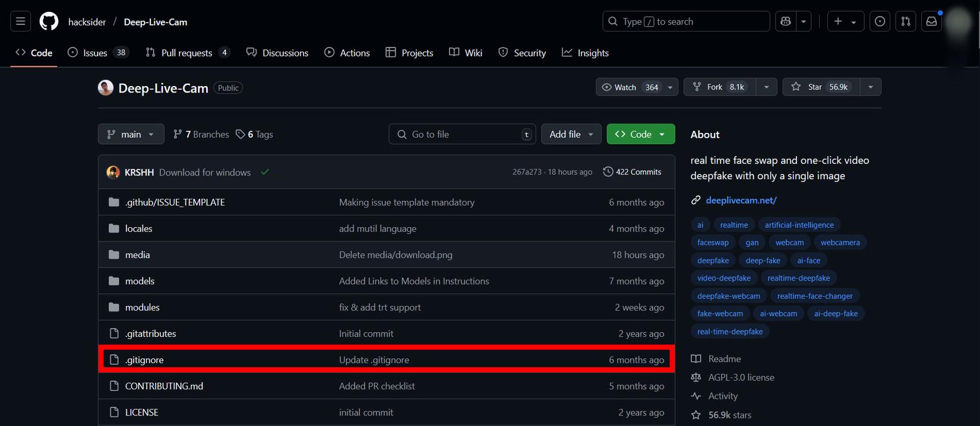Open the LICENSE file
Viewport: 980px width, 426px height.
pos(141,412)
